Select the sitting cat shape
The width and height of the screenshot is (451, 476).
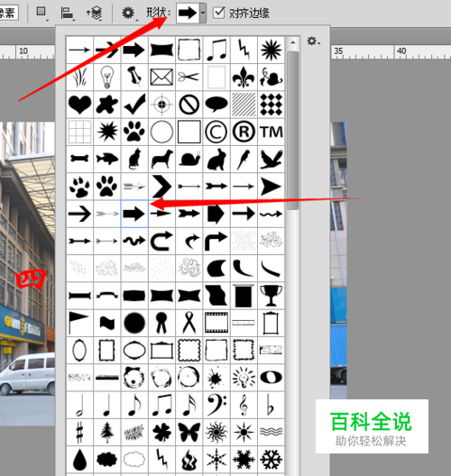click(134, 159)
